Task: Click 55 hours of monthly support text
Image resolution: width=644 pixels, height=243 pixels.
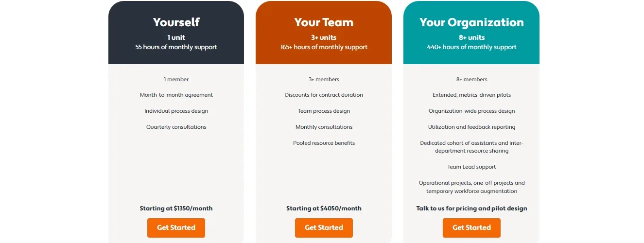Action: coord(176,47)
